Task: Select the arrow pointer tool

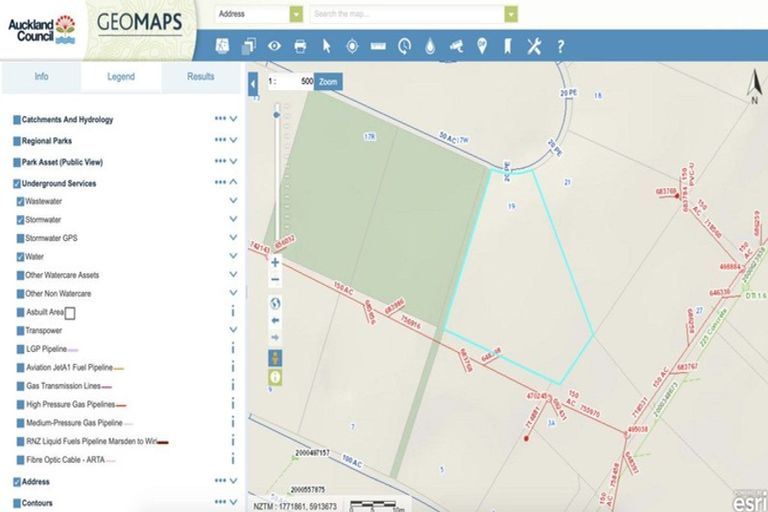Action: coord(326,46)
